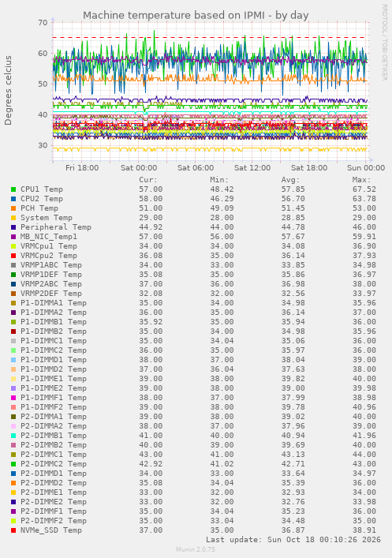Click the blue swatch beside CPU2 Temp

click(x=13, y=199)
